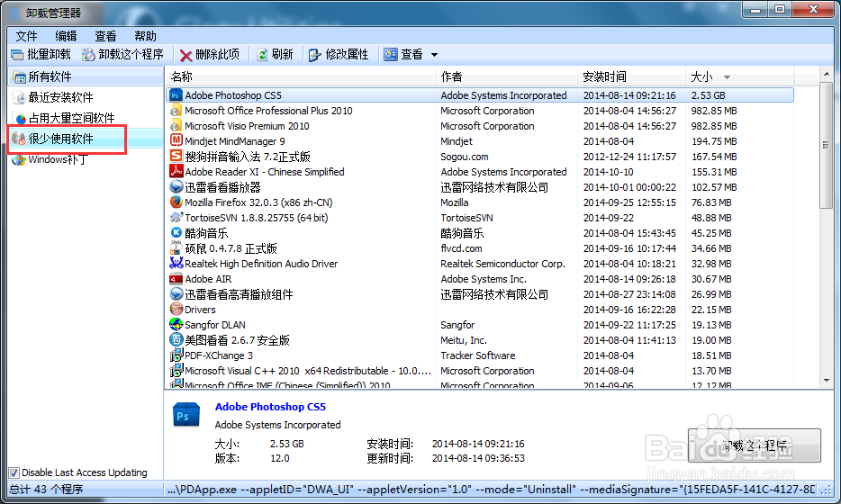Click the Sangfor DLAN row icon
Image resolution: width=841 pixels, height=504 pixels.
[176, 324]
